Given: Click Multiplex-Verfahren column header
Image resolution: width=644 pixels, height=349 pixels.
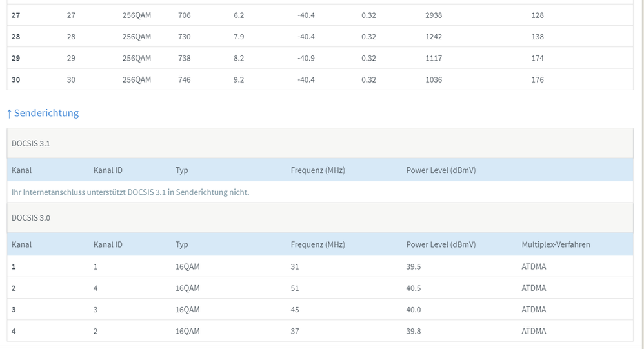Looking at the screenshot, I should pos(556,244).
